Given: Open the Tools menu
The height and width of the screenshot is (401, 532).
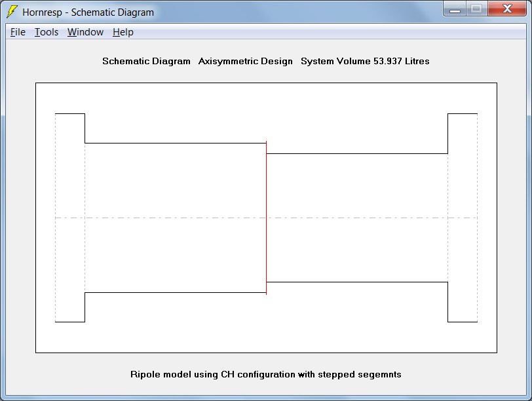Looking at the screenshot, I should pyautogui.click(x=47, y=32).
